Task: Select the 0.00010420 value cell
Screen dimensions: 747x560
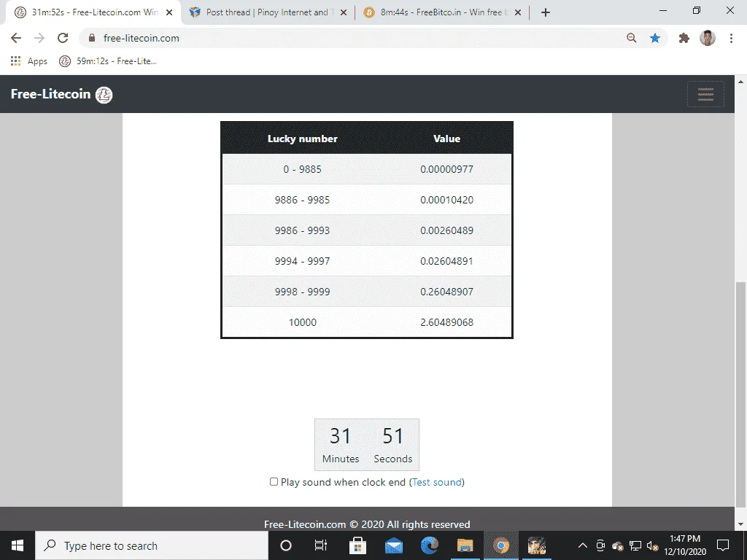Action: tap(447, 200)
